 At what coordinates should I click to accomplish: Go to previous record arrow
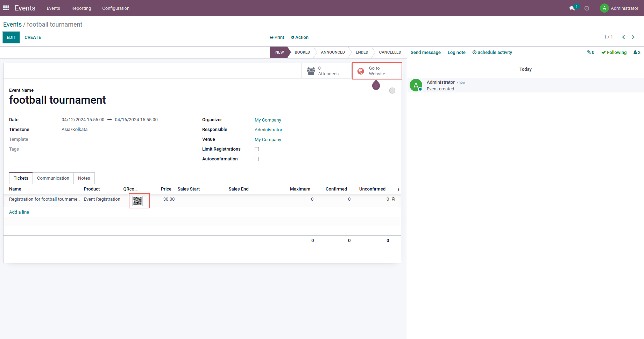tap(623, 37)
